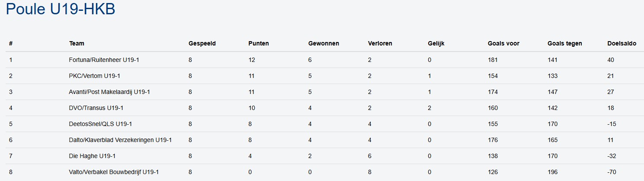The height and width of the screenshot is (181, 644).
Task: Click the Gelijk column header
Action: coord(436,43)
